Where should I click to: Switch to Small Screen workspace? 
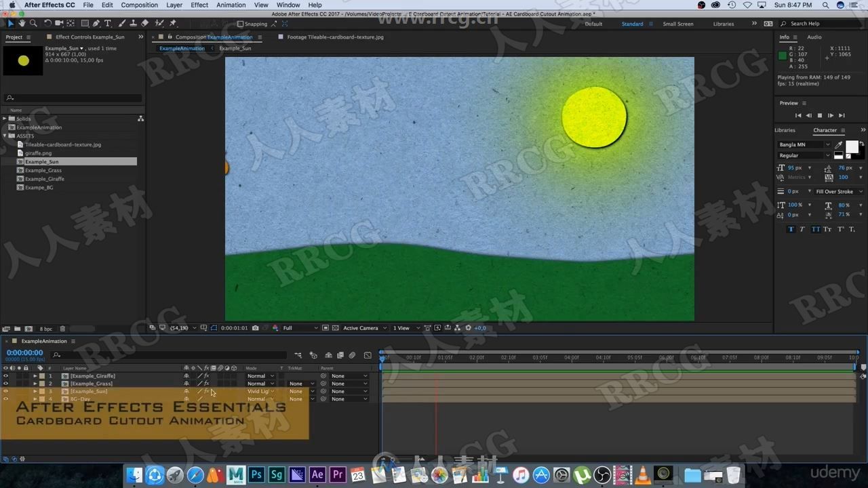coord(678,24)
